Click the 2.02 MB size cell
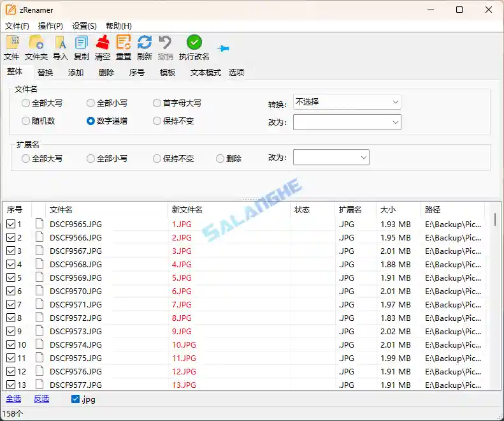The width and height of the screenshot is (504, 421). [395, 331]
